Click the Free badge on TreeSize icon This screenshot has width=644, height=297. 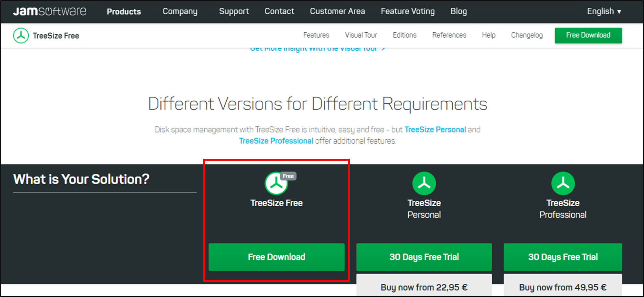pos(288,176)
